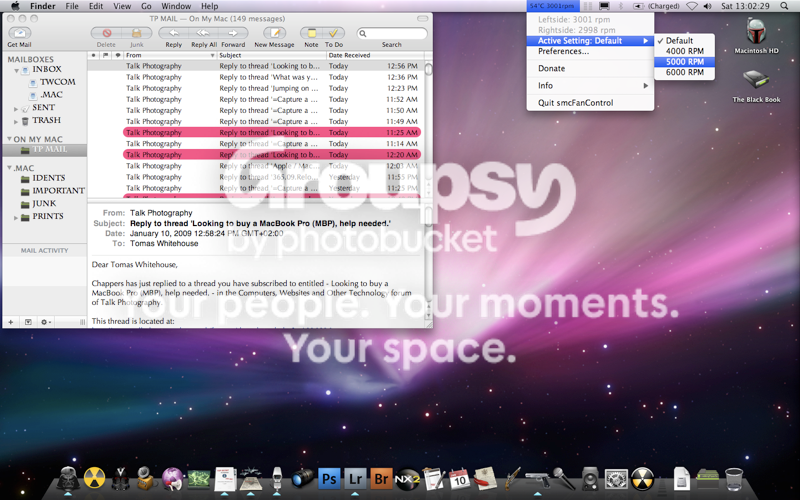Open the speaker icon in dock
The height and width of the screenshot is (500, 800).
(x=590, y=479)
